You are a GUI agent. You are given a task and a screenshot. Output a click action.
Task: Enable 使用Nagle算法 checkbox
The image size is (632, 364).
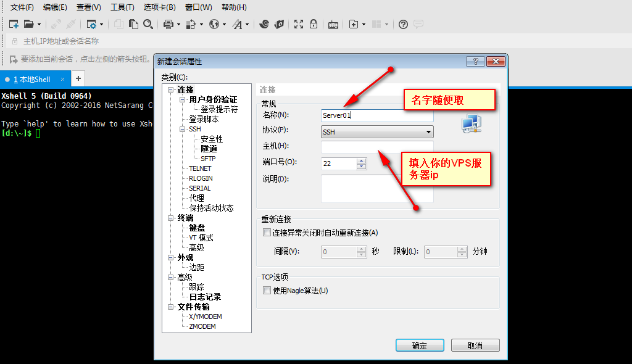267,290
